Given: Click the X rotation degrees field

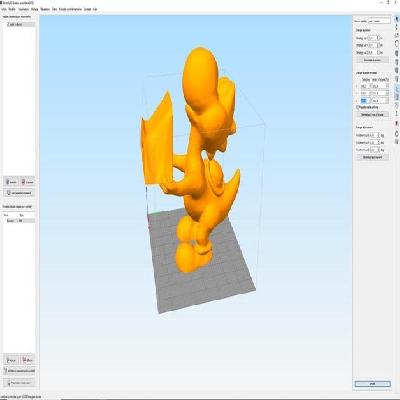Looking at the screenshot, I should pyautogui.click(x=375, y=135).
